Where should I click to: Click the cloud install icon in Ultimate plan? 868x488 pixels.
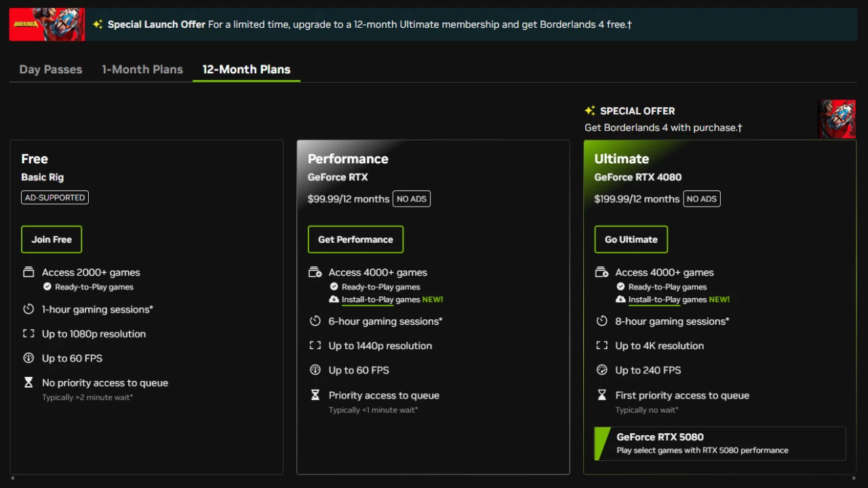(620, 300)
